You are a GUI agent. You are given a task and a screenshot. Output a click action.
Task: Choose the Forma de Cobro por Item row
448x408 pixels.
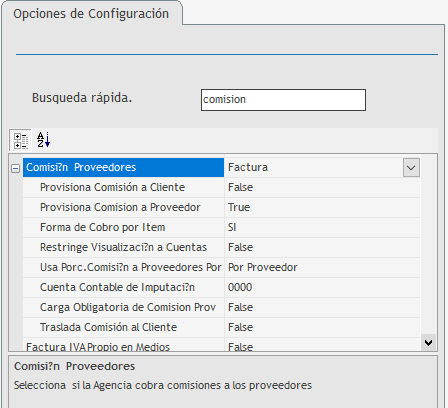click(221, 227)
